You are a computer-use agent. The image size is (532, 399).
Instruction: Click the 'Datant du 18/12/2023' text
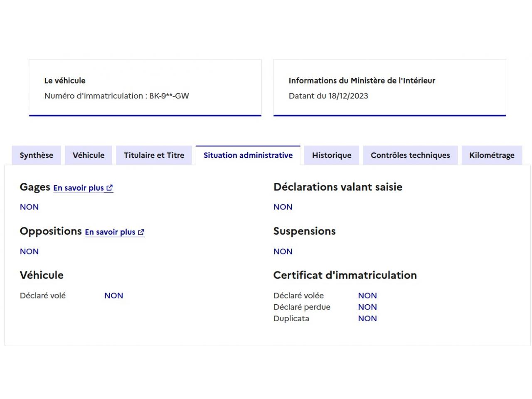pos(328,96)
